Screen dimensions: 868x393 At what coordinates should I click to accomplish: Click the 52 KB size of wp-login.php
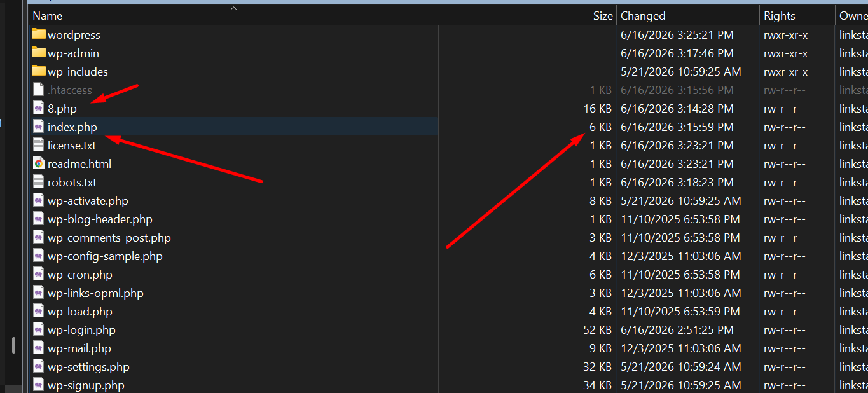point(598,330)
